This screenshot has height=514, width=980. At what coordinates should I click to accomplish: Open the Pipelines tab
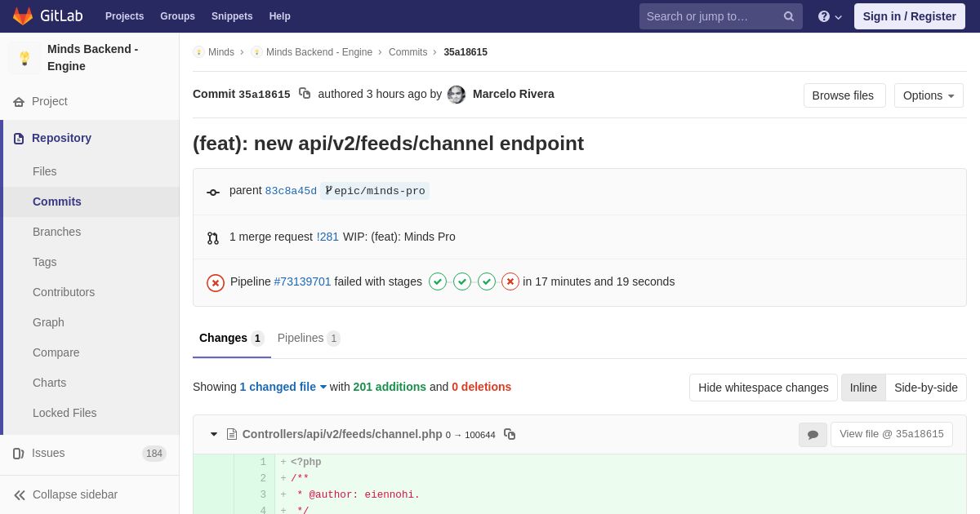309,338
